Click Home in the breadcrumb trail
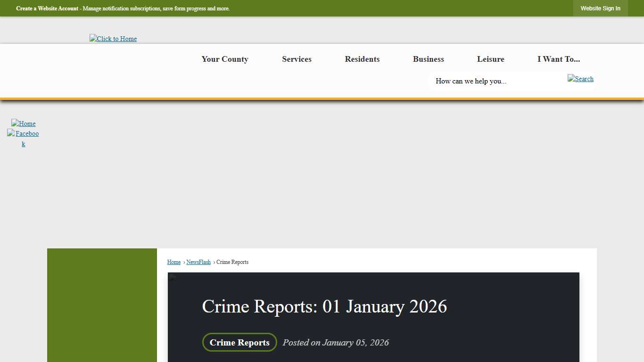 click(173, 262)
